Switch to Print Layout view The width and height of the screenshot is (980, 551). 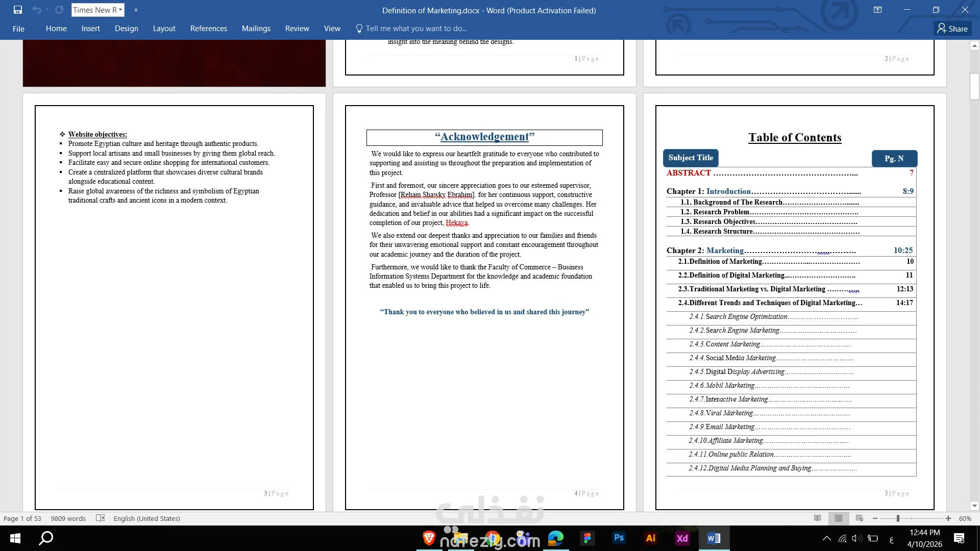coord(839,518)
